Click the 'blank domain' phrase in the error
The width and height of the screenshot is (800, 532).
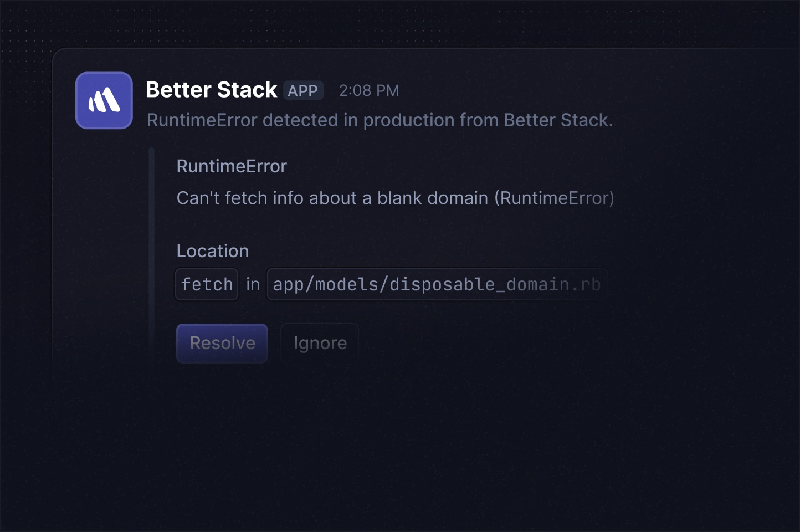pyautogui.click(x=432, y=198)
